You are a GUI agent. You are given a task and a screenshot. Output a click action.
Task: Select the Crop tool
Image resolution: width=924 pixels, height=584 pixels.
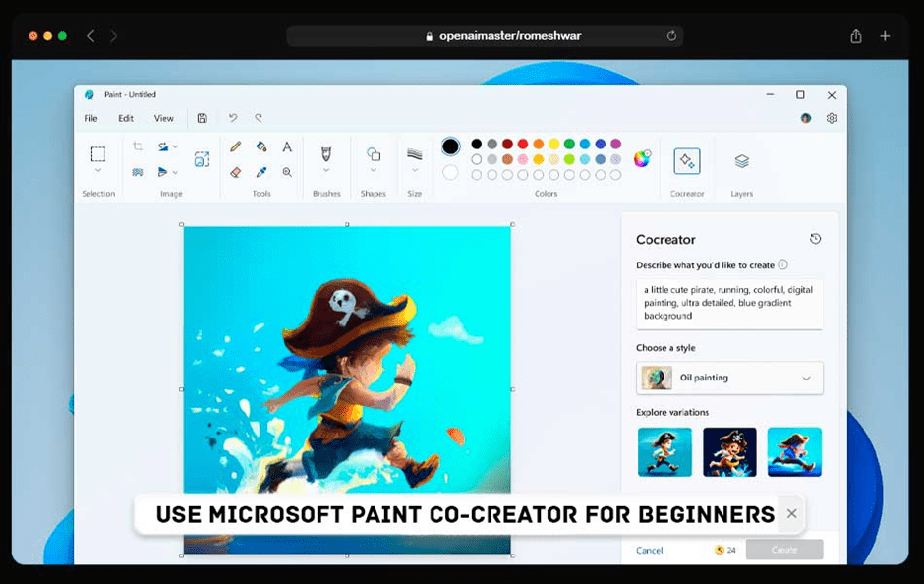[138, 146]
